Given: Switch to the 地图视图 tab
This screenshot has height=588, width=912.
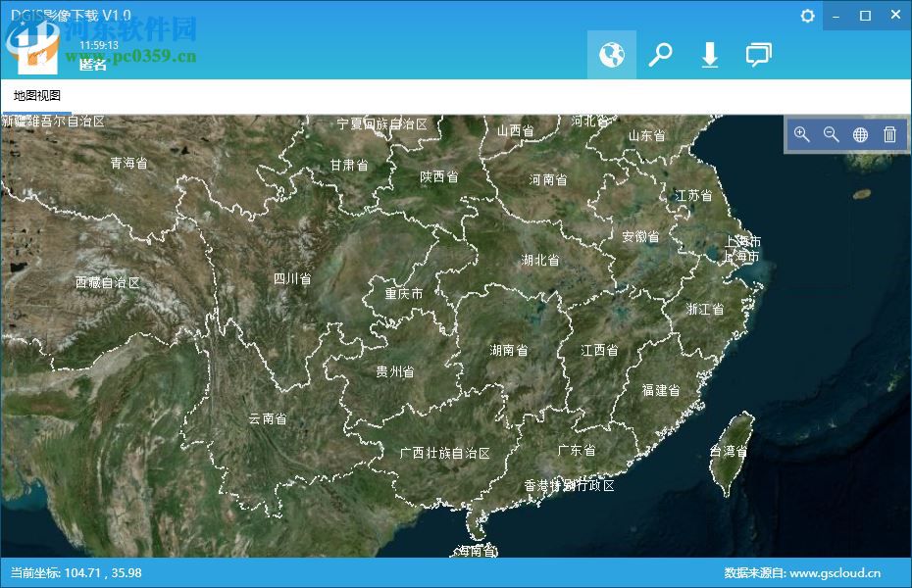Looking at the screenshot, I should tap(35, 95).
